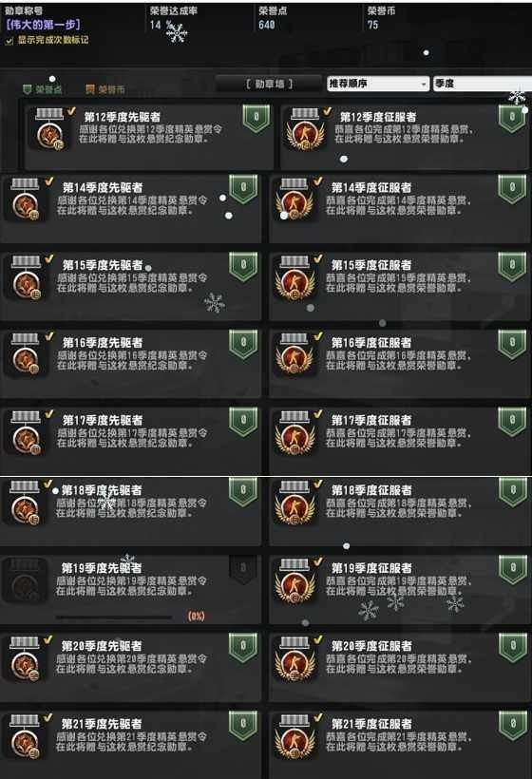Click the green shield badge on 第20季度先驱者
Screen dimensions: 532x779
[x=243, y=647]
